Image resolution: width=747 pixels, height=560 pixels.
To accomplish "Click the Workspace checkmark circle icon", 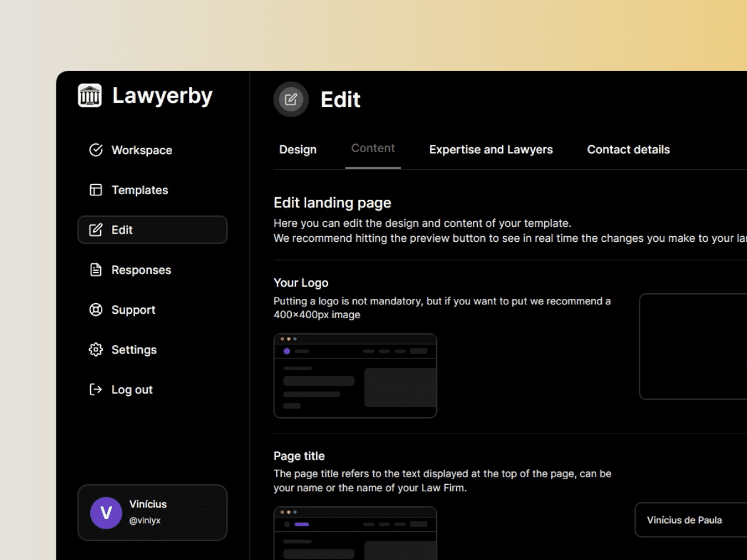I will tap(96, 150).
